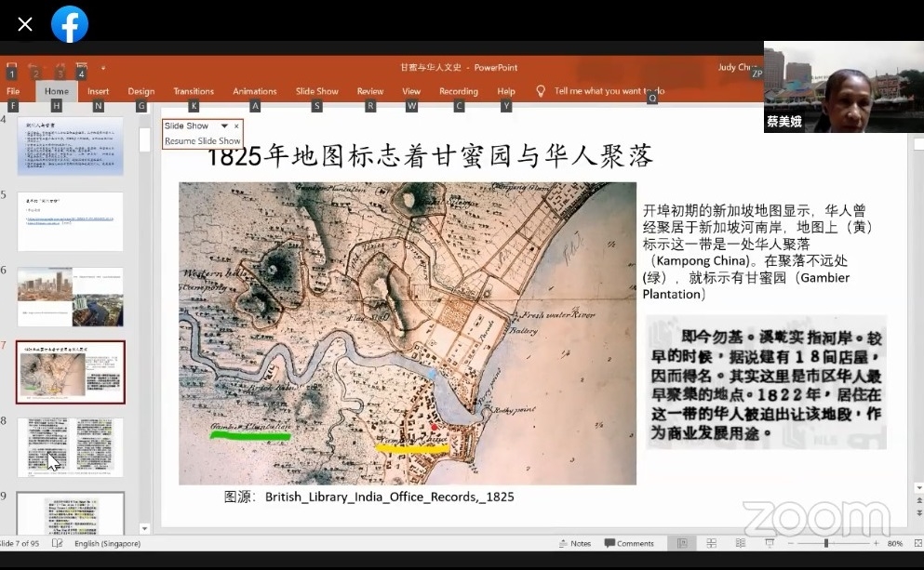
Task: Click the lightbulb Tell Me icon
Action: pos(541,91)
